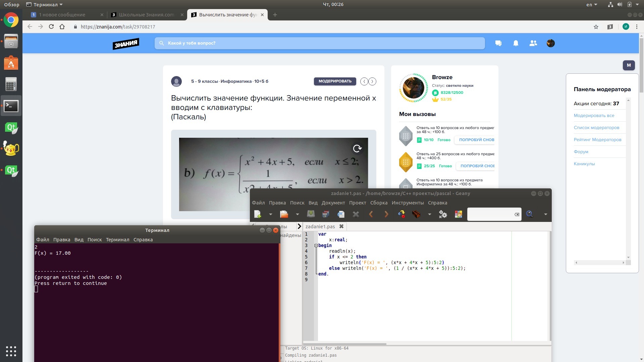Expand the new file dropdown arrow in Geany
The image size is (644, 362).
pyautogui.click(x=270, y=214)
